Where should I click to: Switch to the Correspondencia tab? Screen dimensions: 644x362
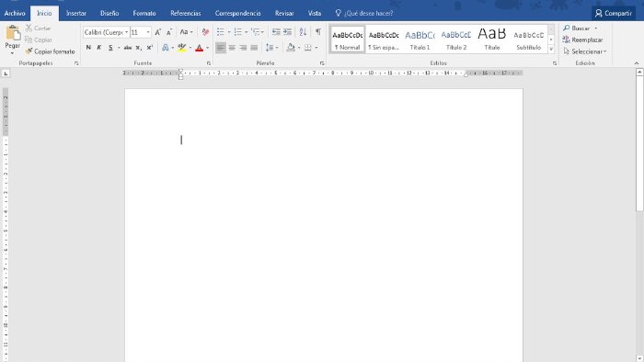pyautogui.click(x=237, y=13)
